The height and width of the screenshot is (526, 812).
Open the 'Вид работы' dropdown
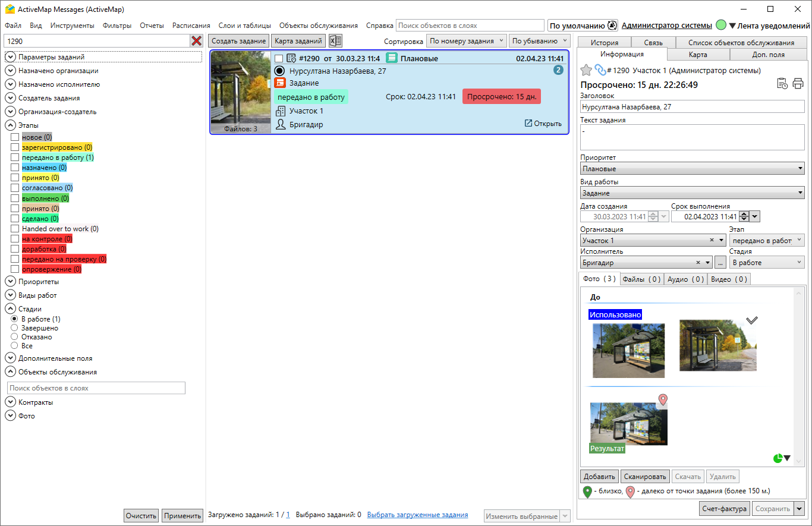(x=692, y=193)
